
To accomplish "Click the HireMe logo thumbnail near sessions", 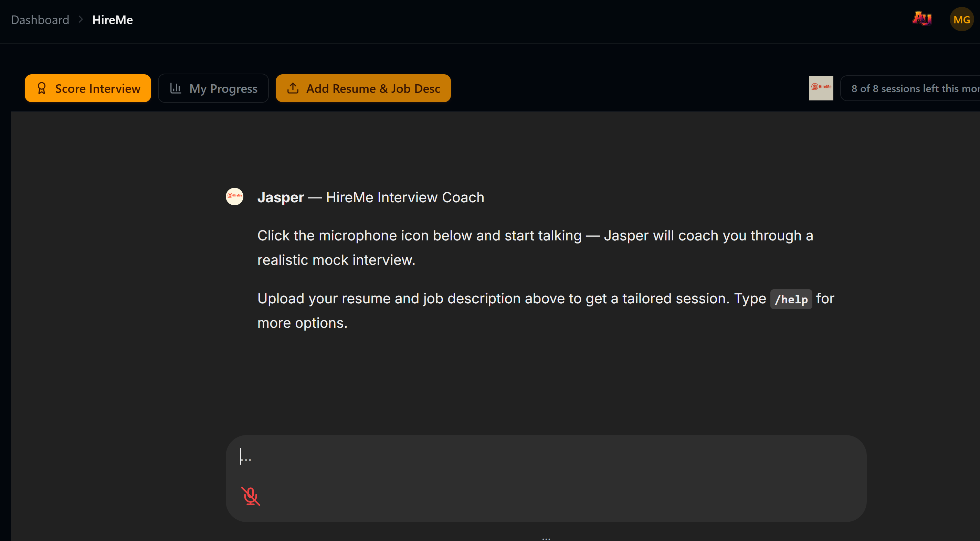I will pos(821,88).
